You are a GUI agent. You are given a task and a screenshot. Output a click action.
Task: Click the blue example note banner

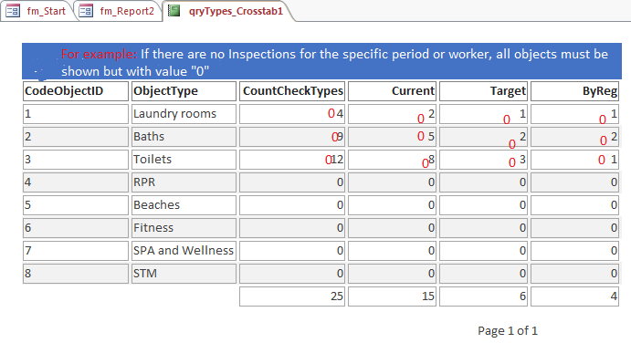point(321,61)
